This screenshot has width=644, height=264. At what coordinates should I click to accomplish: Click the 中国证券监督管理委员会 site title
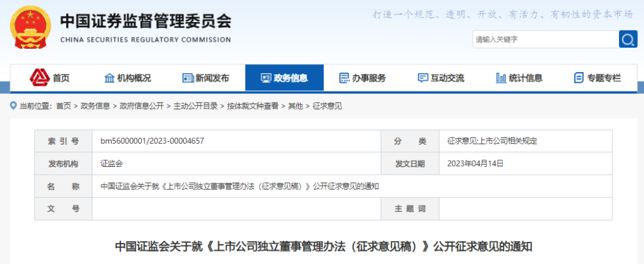[145, 21]
